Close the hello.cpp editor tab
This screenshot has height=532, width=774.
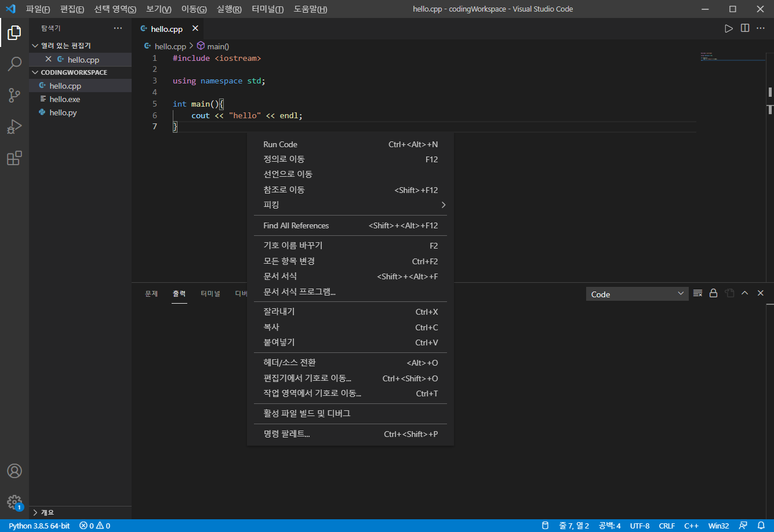(x=195, y=28)
